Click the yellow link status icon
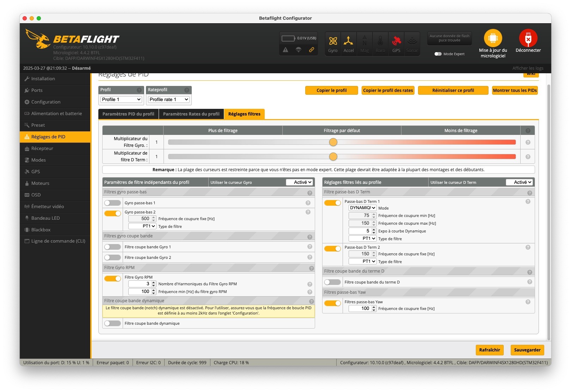 (312, 50)
